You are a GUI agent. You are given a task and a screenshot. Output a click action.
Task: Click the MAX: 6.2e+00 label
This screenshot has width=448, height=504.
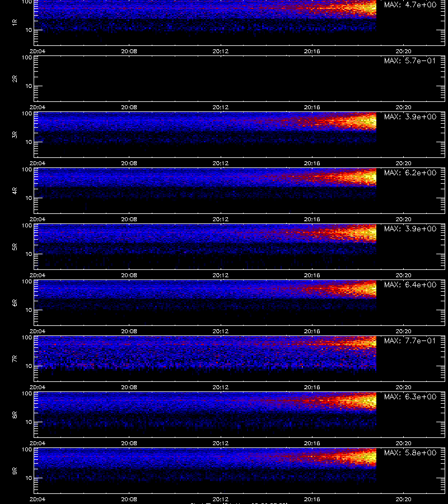click(x=410, y=172)
